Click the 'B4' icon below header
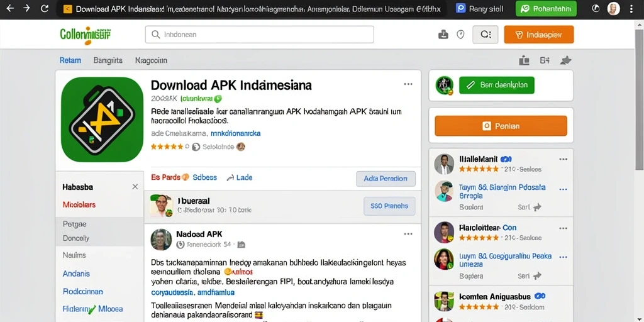644x322 pixels. click(x=545, y=60)
